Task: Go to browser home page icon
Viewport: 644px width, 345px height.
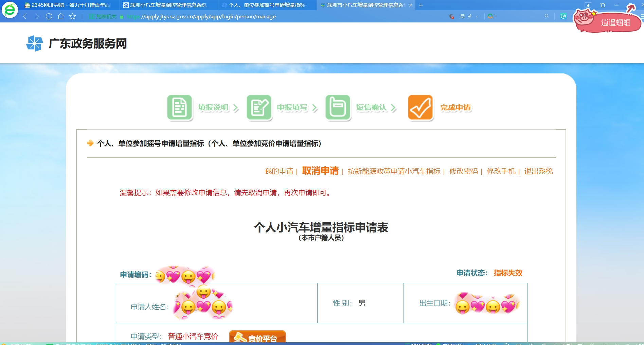Action: coord(61,16)
